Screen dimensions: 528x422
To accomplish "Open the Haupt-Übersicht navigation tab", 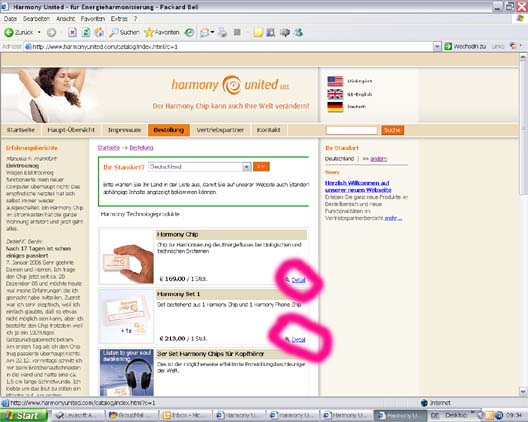I will click(71, 130).
